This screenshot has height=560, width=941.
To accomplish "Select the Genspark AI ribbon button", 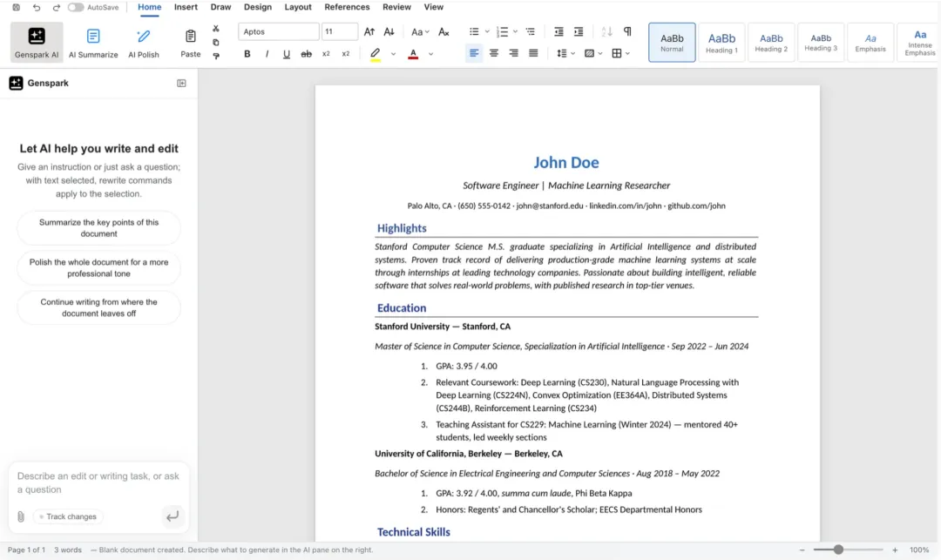I will 37,43.
